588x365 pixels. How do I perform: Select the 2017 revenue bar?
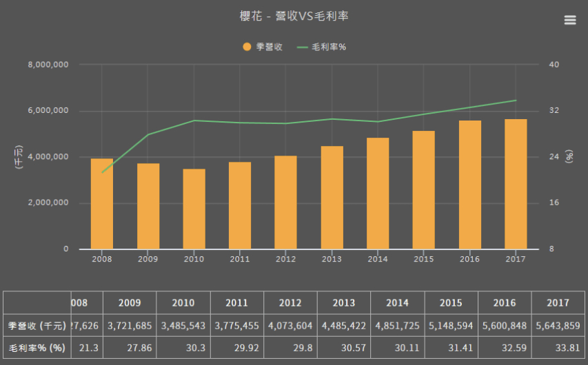(516, 184)
